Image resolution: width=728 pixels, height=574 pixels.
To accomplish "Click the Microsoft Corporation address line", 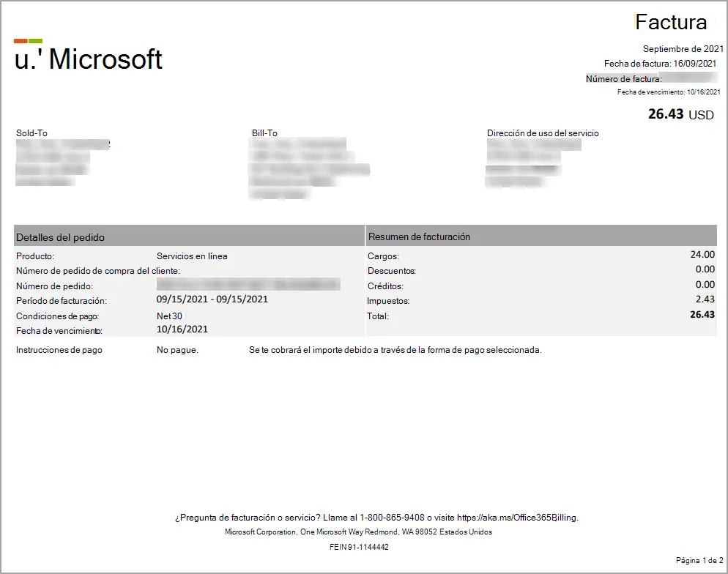I will click(x=358, y=532).
